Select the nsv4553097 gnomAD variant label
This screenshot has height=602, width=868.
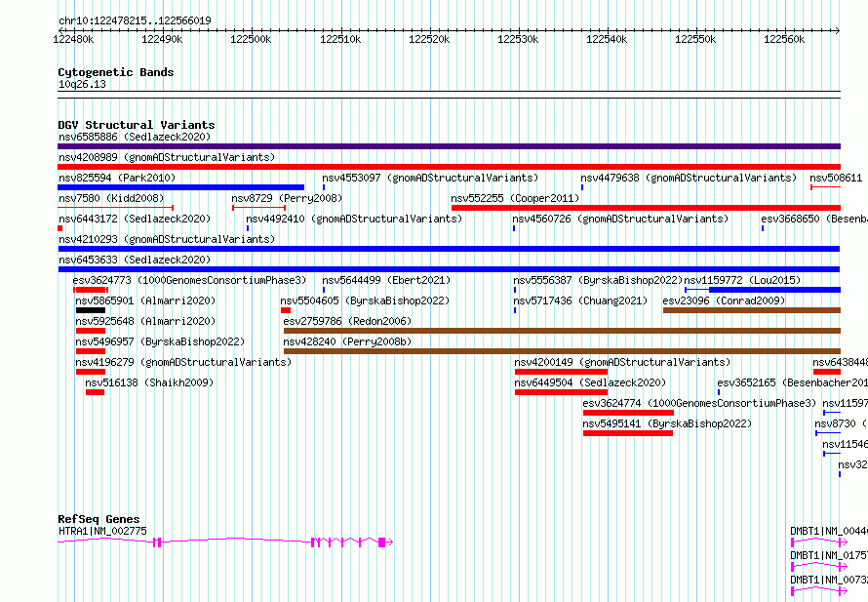(x=430, y=178)
